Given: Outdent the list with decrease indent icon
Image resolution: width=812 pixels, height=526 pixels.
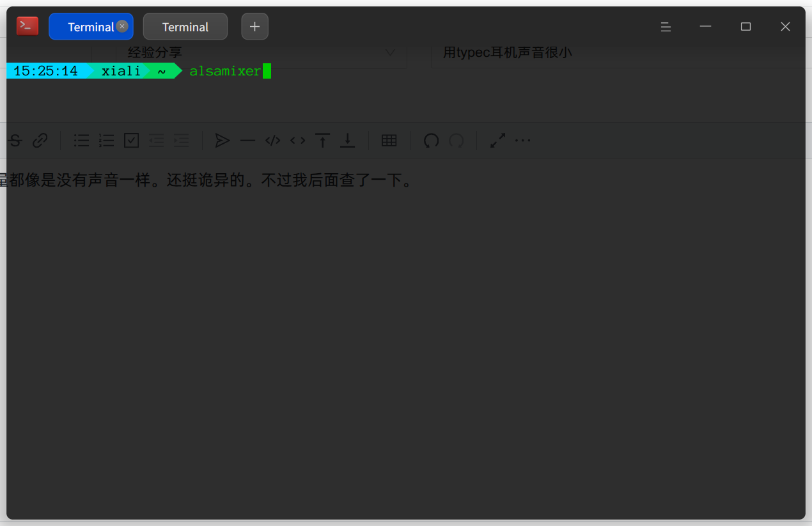Looking at the screenshot, I should coord(157,141).
